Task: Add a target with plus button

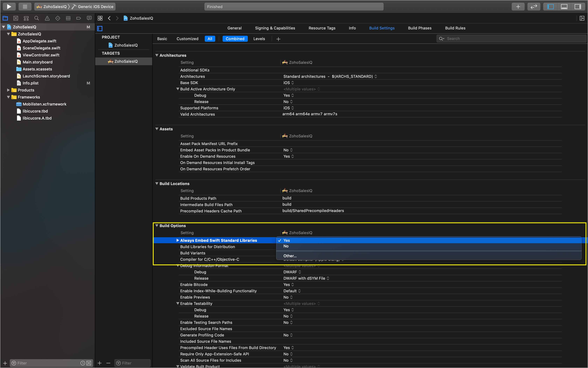Action: coord(100,363)
